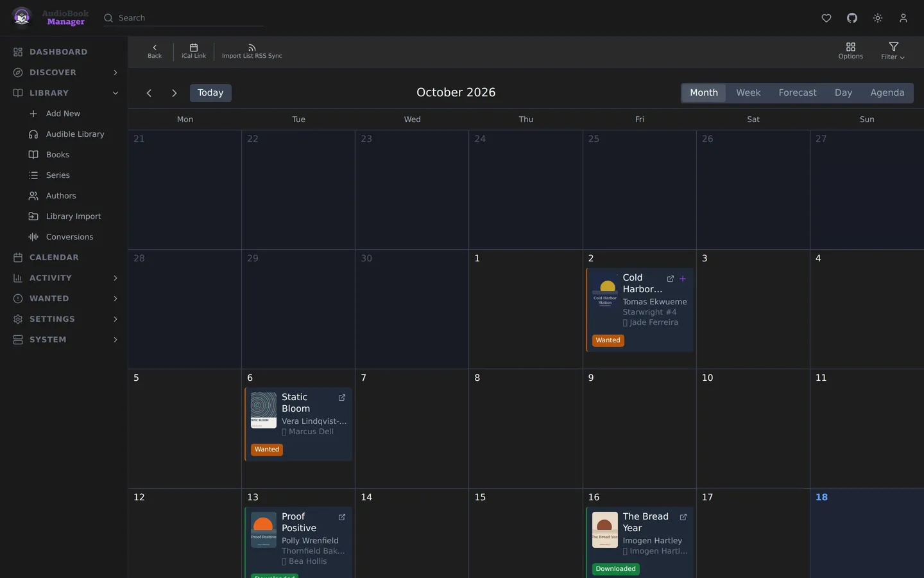Open calendar Options

[x=851, y=51]
